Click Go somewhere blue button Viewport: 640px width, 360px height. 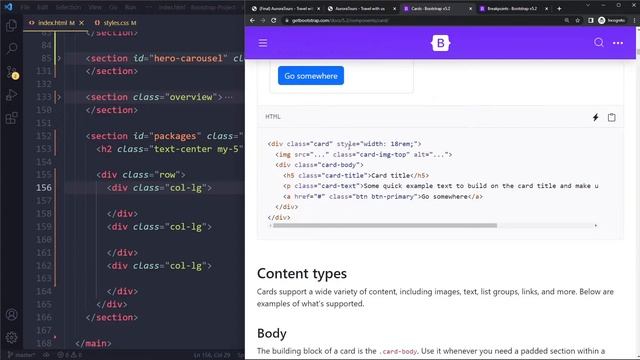(x=311, y=76)
